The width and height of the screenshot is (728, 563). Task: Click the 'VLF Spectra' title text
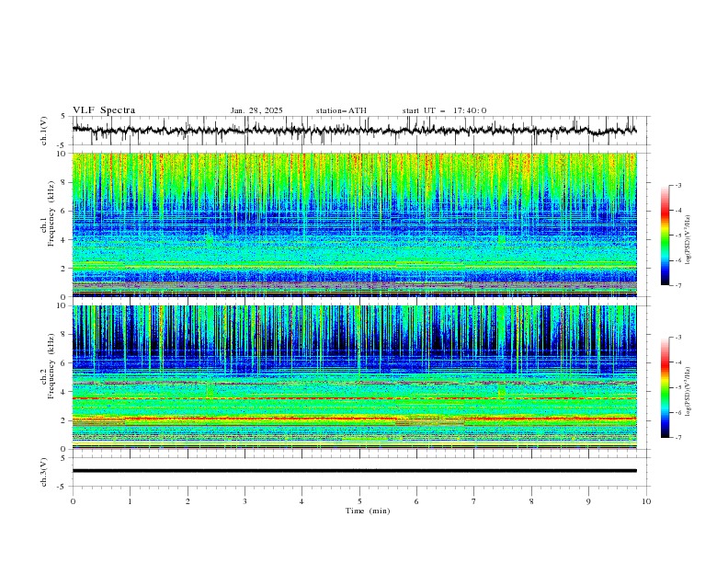click(x=104, y=110)
